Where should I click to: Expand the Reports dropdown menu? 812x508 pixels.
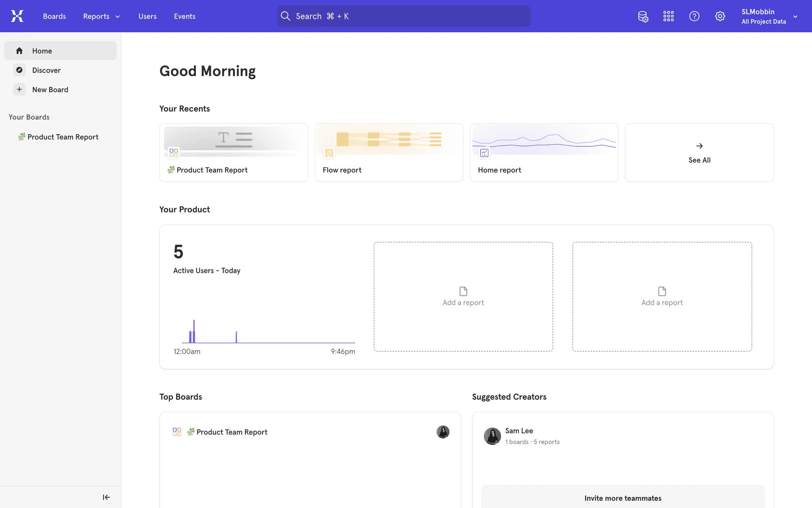[101, 17]
